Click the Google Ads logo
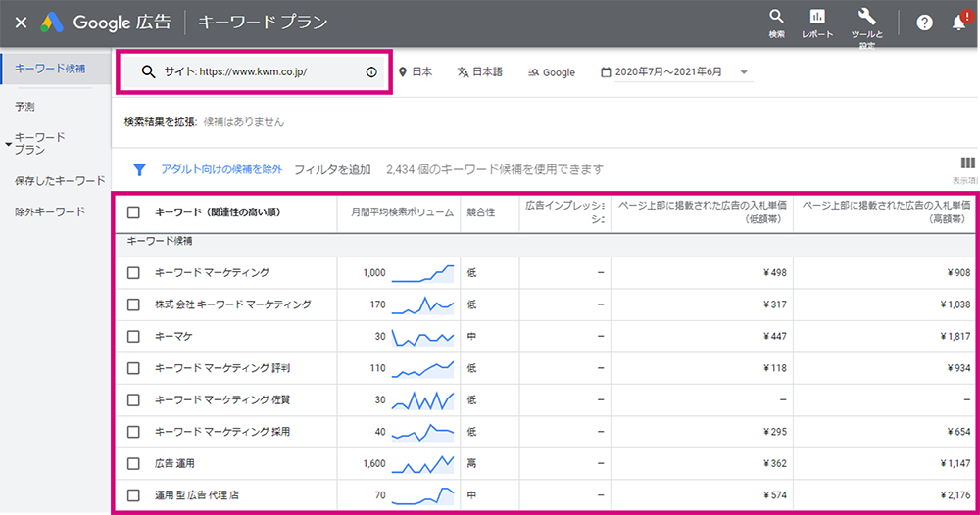 pyautogui.click(x=52, y=23)
